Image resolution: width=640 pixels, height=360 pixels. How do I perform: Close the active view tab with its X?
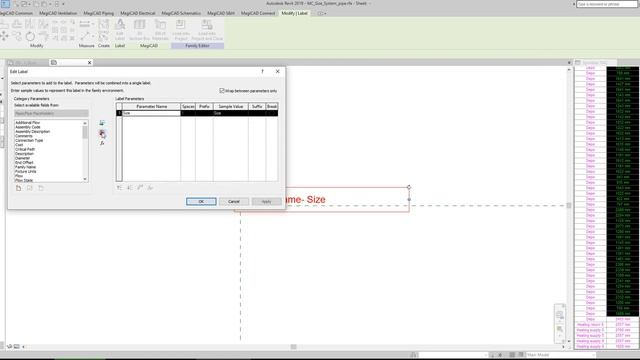click(x=89, y=62)
